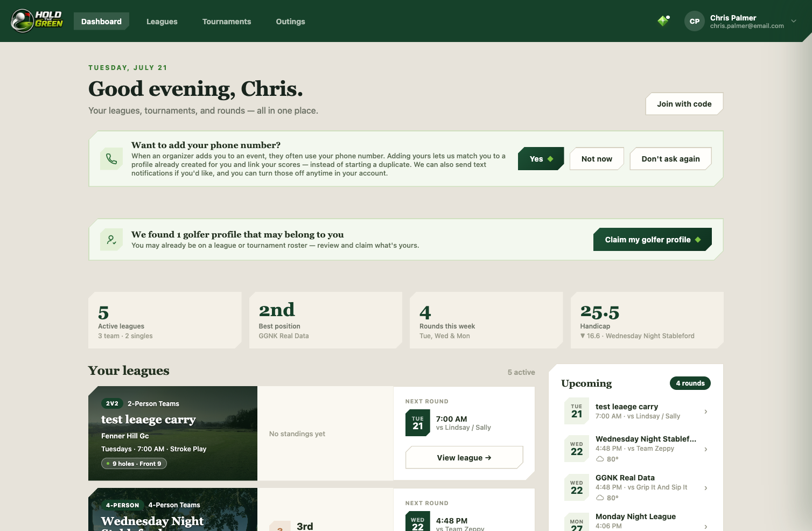Viewport: 812px width, 531px height.
Task: Click 7:00 AM vs Lindsay / Sally next round
Action: click(x=463, y=423)
